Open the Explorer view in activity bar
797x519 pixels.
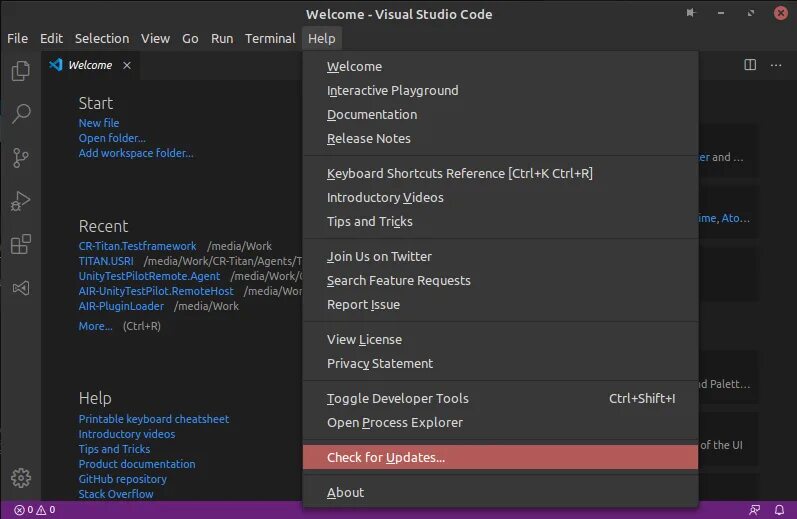point(20,72)
